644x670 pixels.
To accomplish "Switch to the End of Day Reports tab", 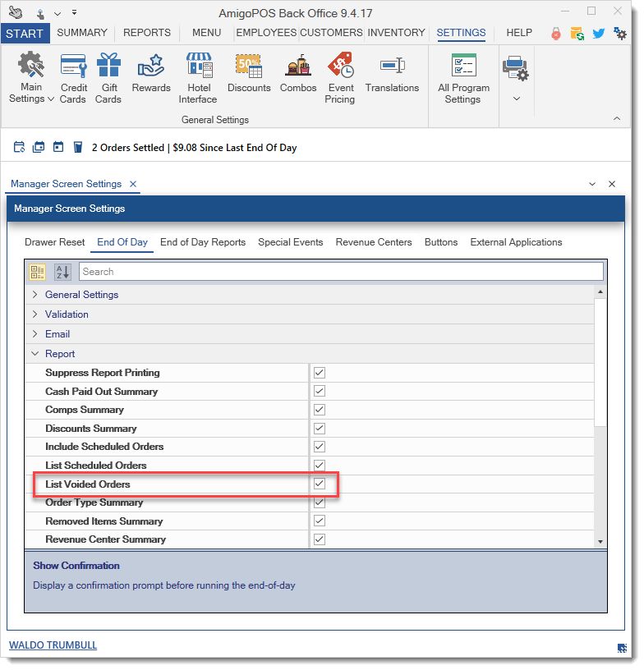I will [203, 242].
